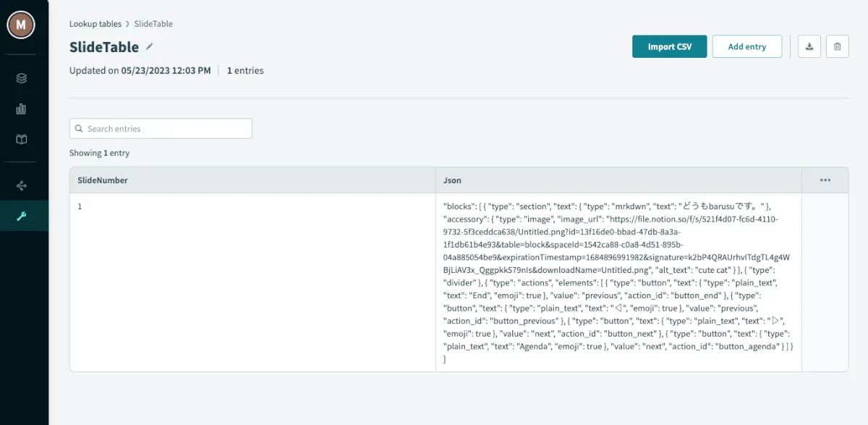Select the wrench tools sidebar icon
Image resolution: width=868 pixels, height=425 pixels.
click(21, 216)
